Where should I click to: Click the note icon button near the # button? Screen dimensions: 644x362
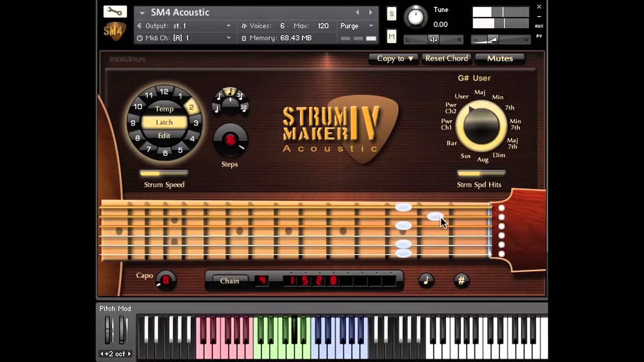point(426,280)
